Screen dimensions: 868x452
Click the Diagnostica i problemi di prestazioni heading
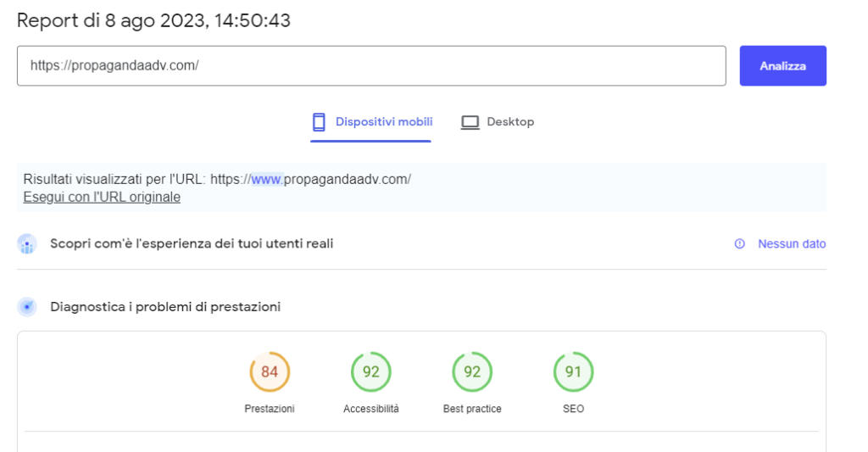tap(165, 307)
